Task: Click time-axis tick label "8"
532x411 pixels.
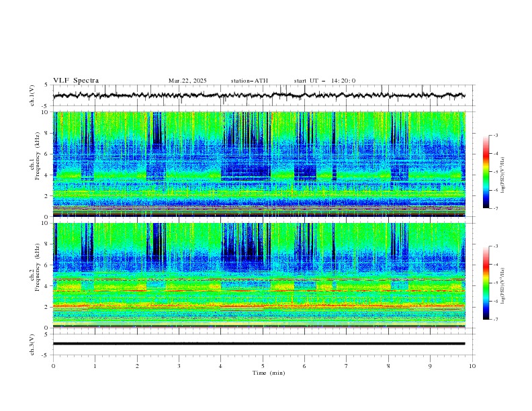Action: pos(388,366)
